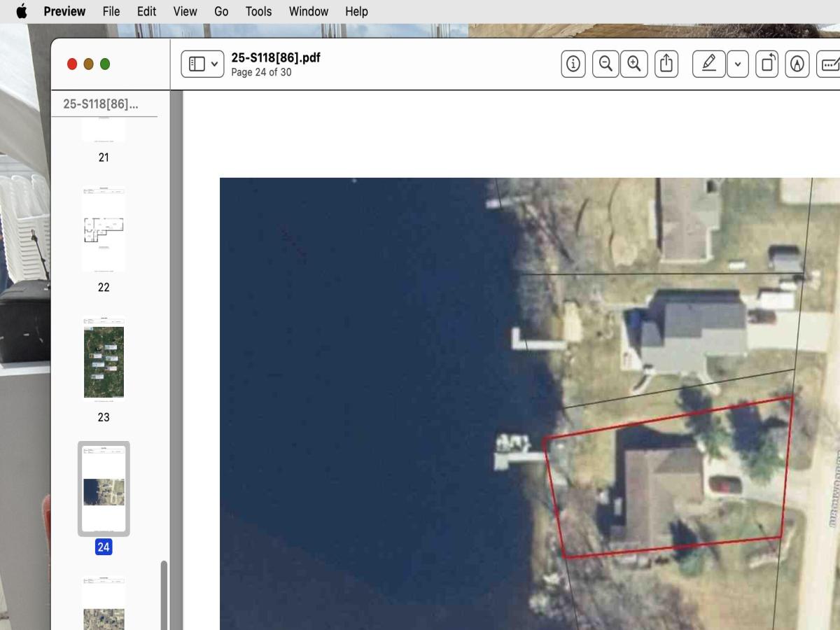Viewport: 840px width, 630px height.
Task: Zoom in on the page
Action: point(634,64)
